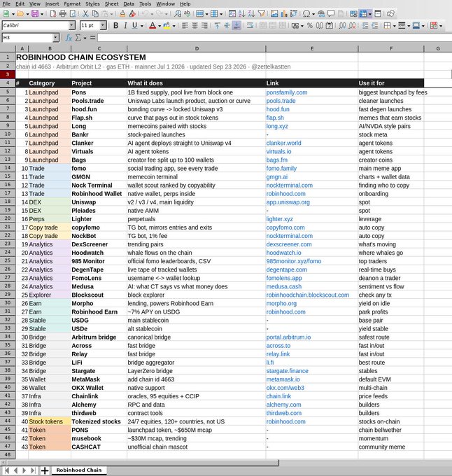
Task: Print the spreadsheet
Action: [x=63, y=14]
